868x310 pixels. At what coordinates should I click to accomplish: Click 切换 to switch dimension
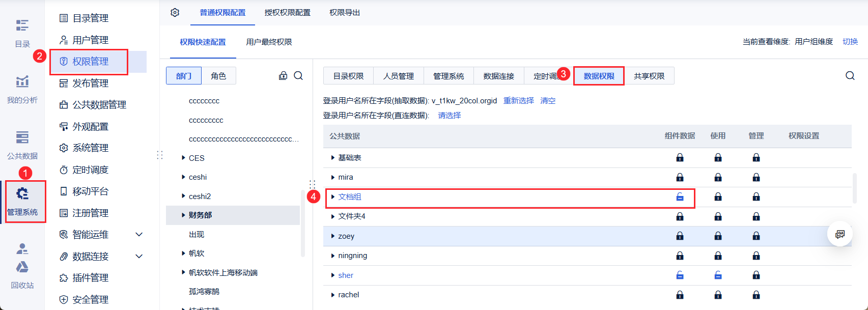click(850, 42)
